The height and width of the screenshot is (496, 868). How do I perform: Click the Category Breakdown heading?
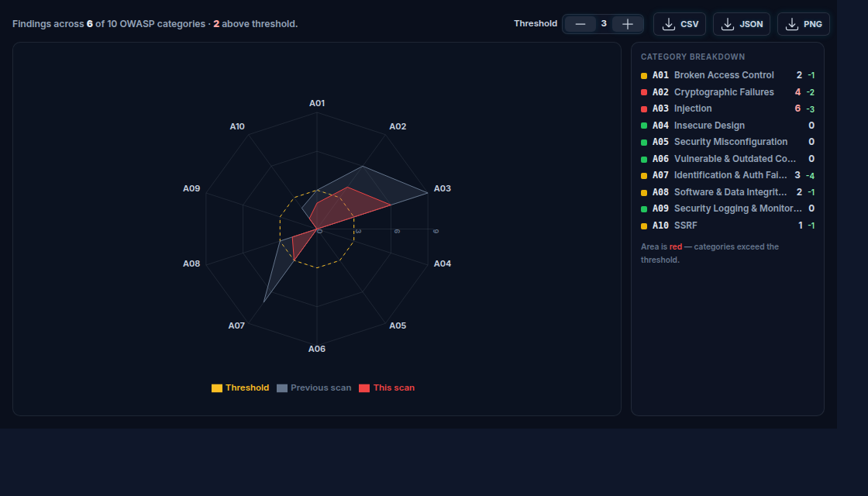[693, 57]
